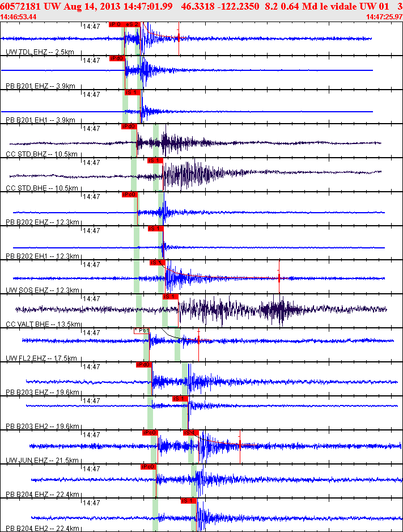Click the 'PB B202 EH1 -- 12.3km' channel label

43,256
